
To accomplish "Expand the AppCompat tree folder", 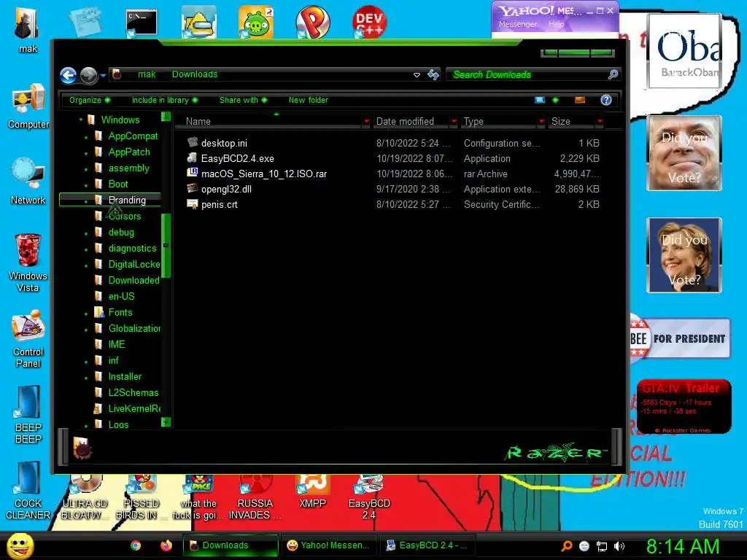I will point(86,136).
